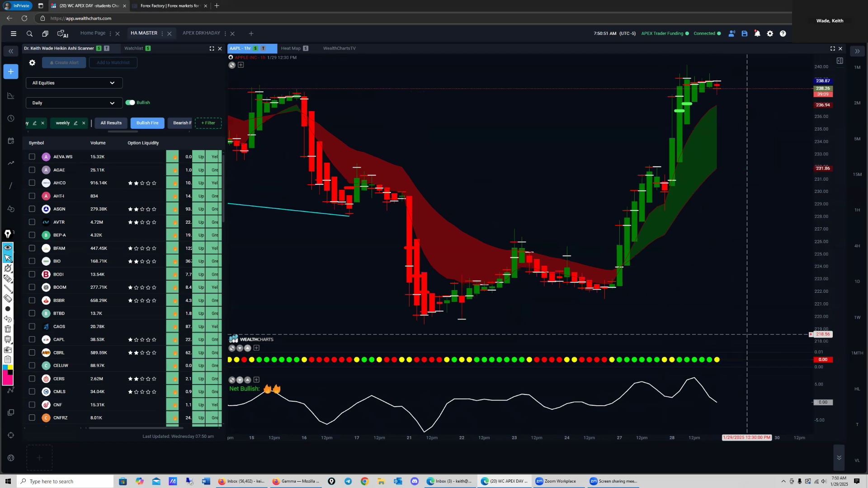
Task: Open the drawing color palette swatch
Action: tap(8, 375)
